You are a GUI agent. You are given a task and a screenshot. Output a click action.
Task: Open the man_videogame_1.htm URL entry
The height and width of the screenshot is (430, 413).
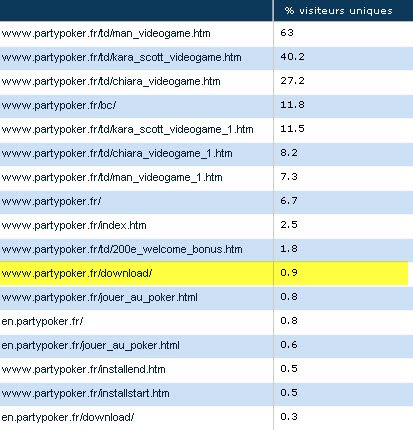click(x=112, y=177)
